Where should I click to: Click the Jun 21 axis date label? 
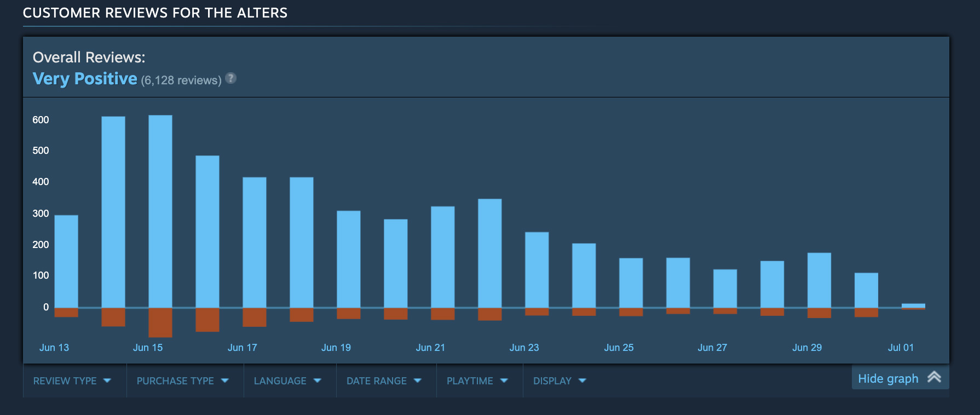[430, 348]
